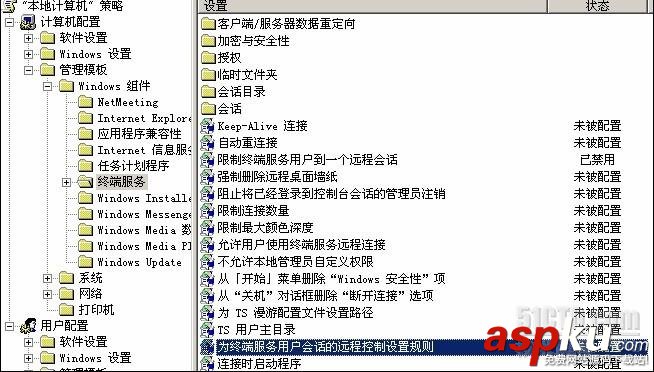Expand the 终端服务 tree node
This screenshot has height=372, width=654.
[66, 182]
